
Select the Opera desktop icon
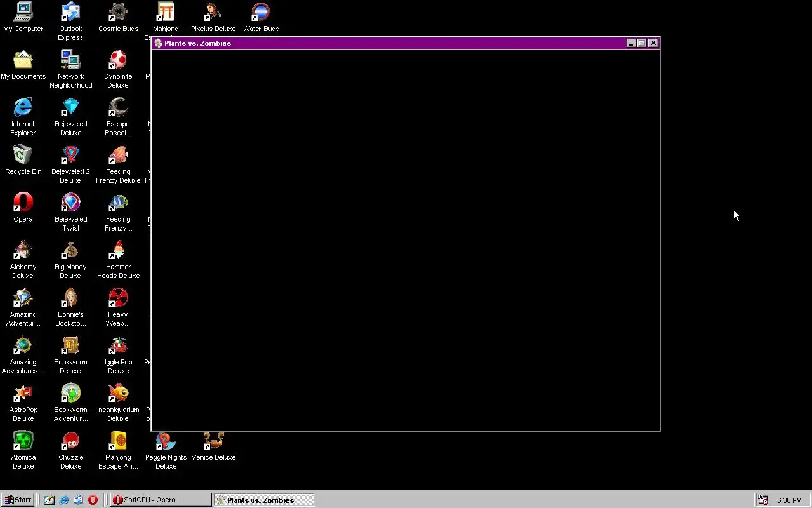click(x=23, y=208)
